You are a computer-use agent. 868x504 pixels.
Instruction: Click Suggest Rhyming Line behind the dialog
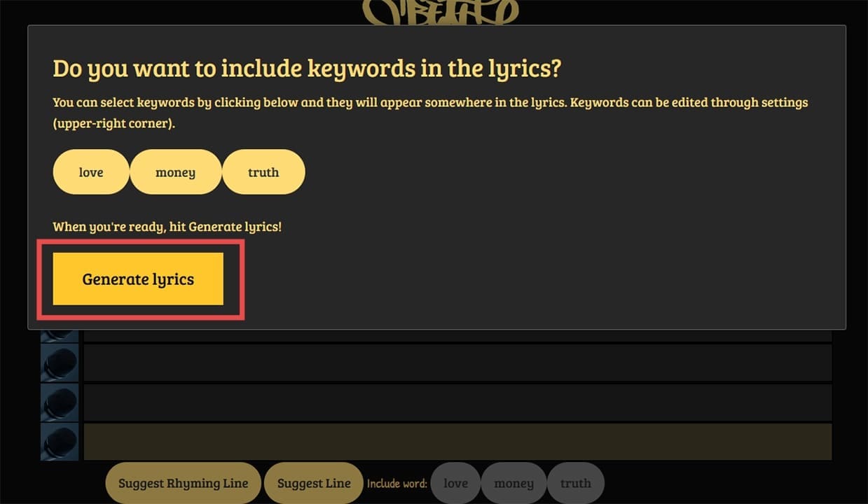pyautogui.click(x=183, y=483)
